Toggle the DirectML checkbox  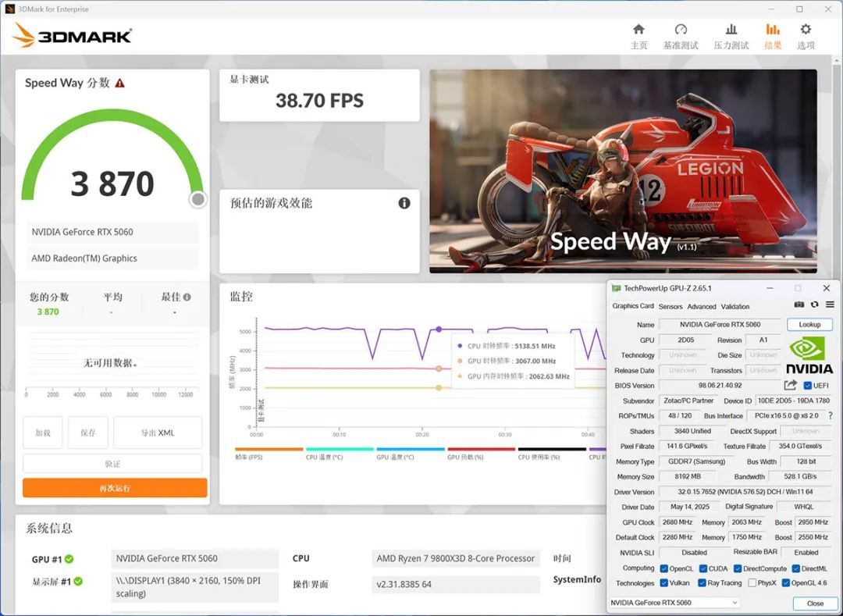[795, 568]
